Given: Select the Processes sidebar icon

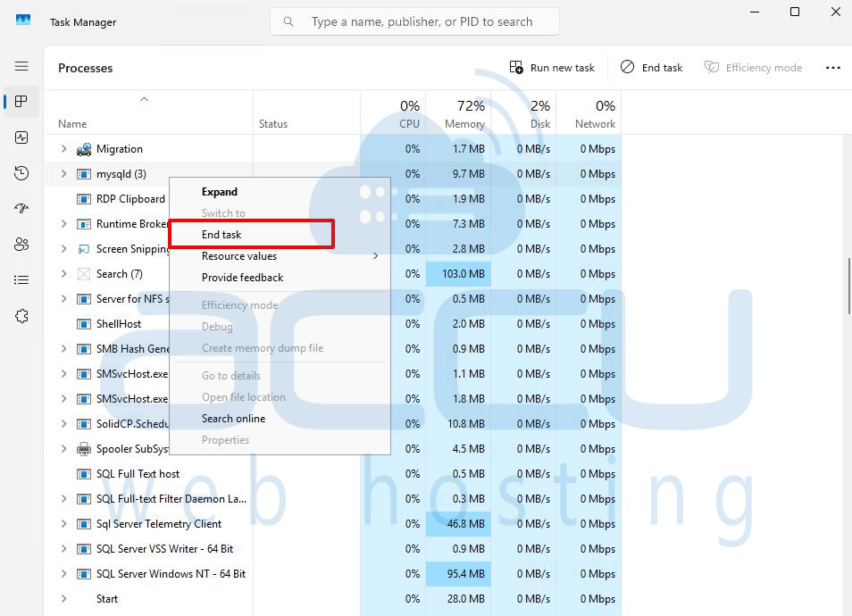Looking at the screenshot, I should (x=21, y=102).
